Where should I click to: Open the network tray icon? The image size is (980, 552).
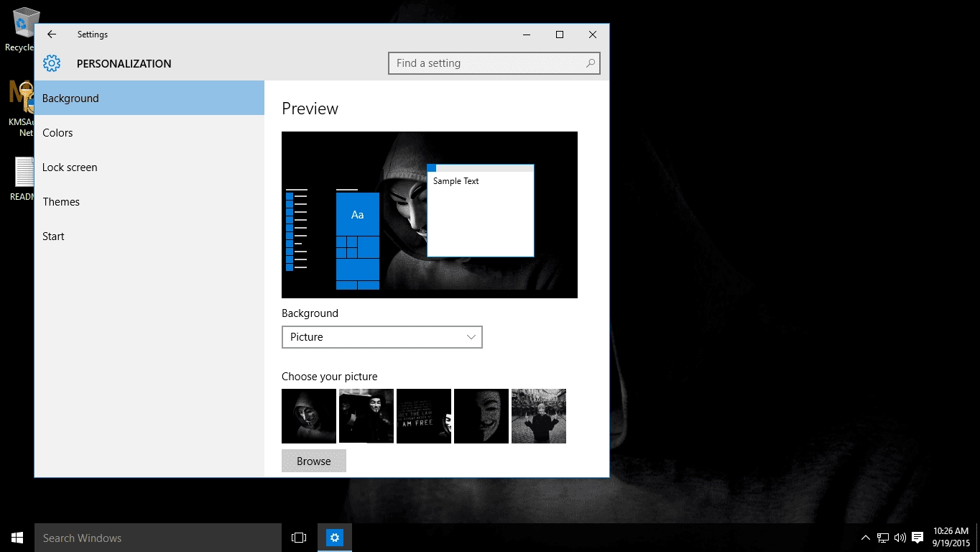tap(883, 538)
